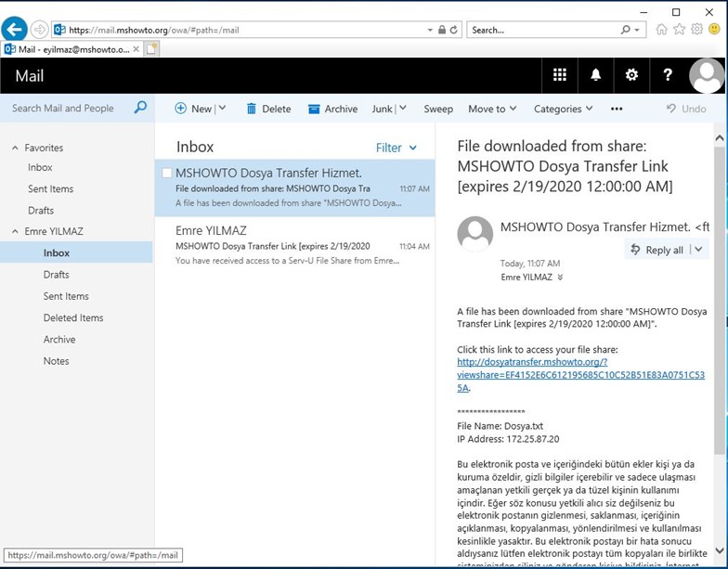Close the Mail browser tab

[136, 49]
